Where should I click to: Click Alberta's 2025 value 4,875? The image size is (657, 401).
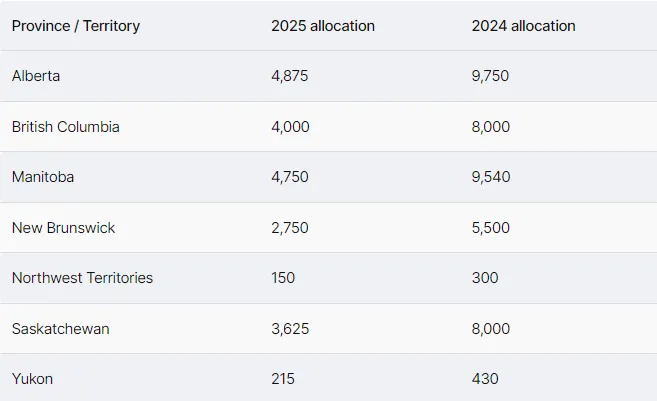[290, 76]
